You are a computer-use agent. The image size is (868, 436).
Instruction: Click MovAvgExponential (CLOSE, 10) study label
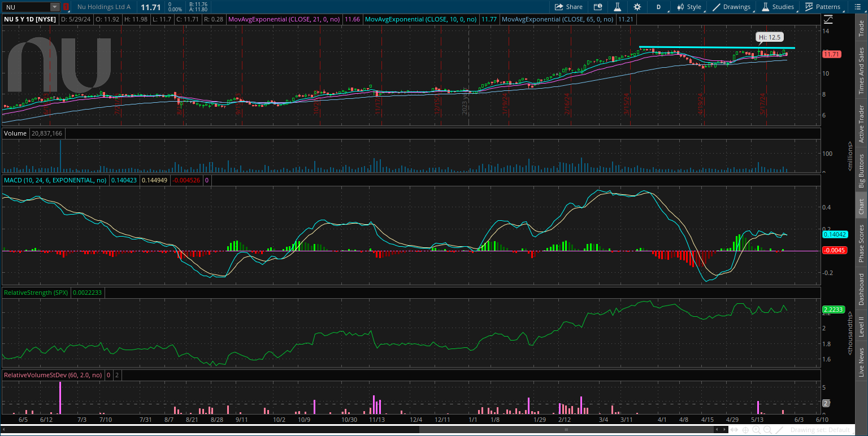(421, 19)
